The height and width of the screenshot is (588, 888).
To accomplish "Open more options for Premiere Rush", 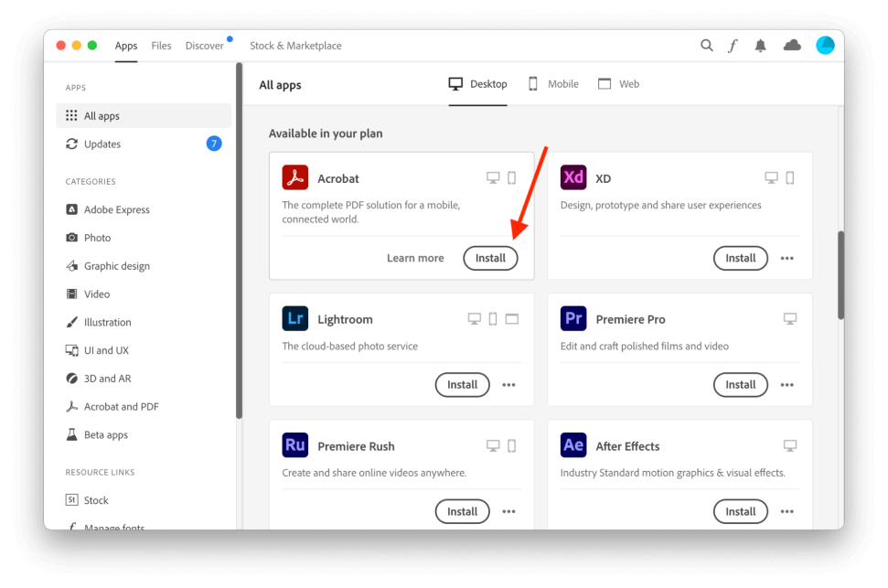I will [508, 511].
